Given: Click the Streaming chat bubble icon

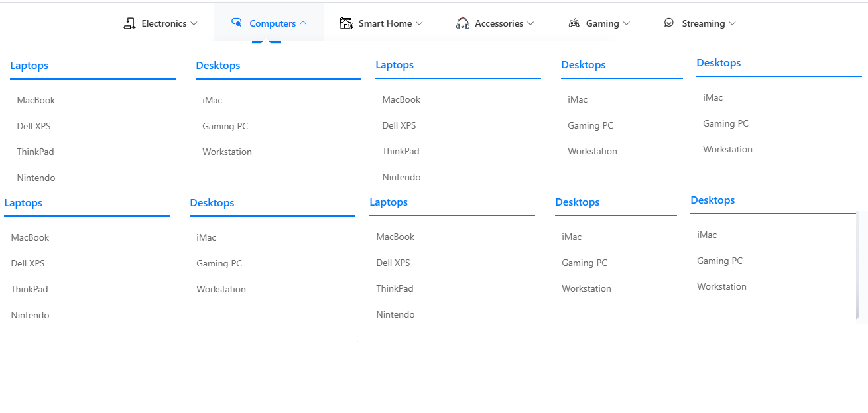Looking at the screenshot, I should [x=669, y=23].
